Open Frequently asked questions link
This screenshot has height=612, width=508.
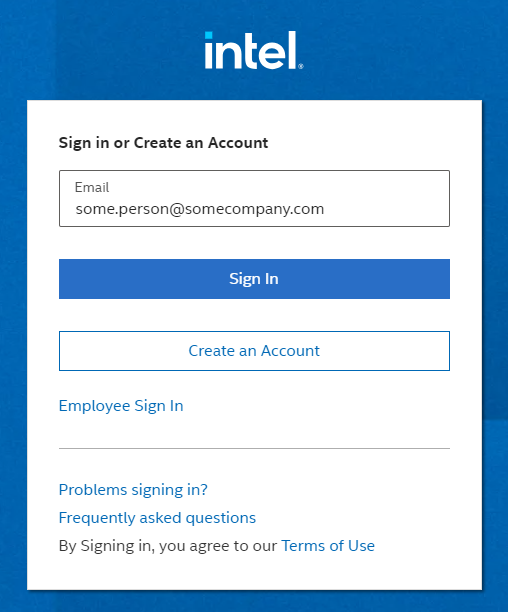(157, 518)
